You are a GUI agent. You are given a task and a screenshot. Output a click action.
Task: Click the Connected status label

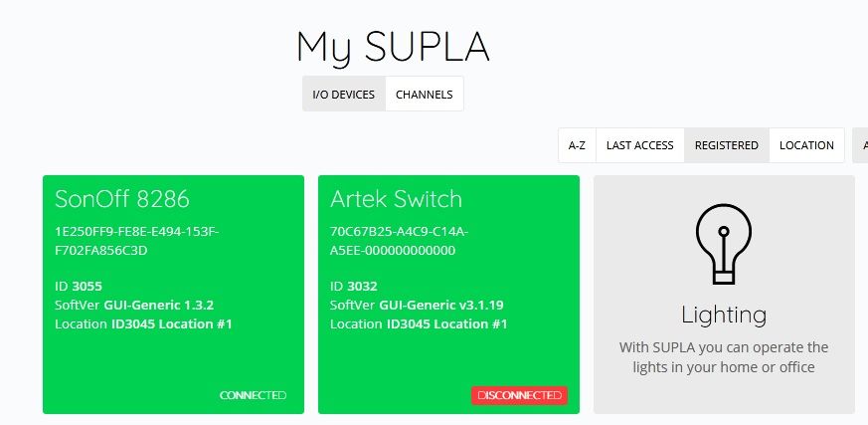pyautogui.click(x=253, y=396)
